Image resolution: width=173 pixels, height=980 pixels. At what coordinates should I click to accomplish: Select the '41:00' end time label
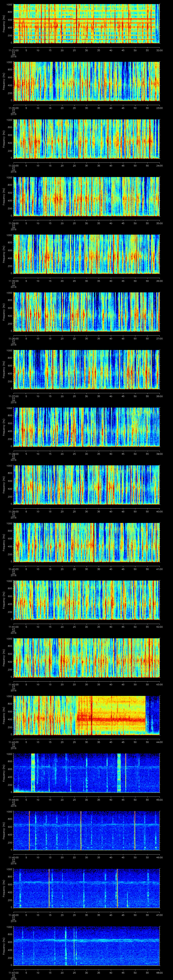(x=160, y=569)
